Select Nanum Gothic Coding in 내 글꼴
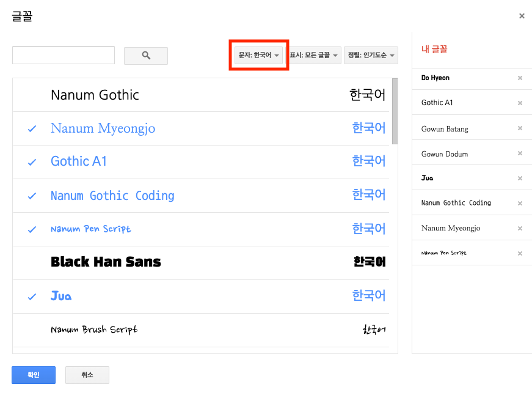The width and height of the screenshot is (532, 395). point(456,203)
